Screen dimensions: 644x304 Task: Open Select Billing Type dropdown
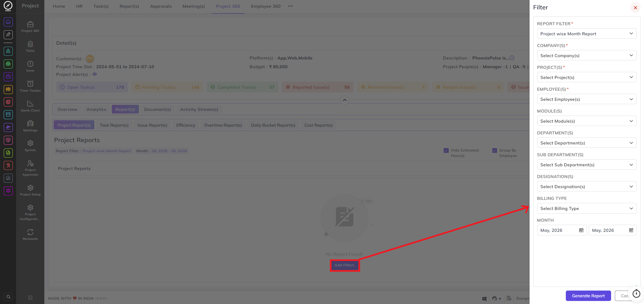pyautogui.click(x=587, y=208)
